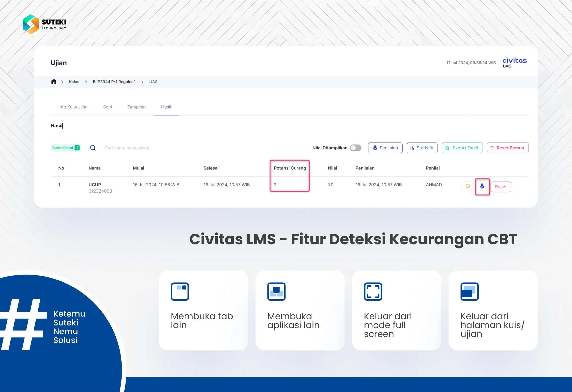Click the Nama column header

coord(95,168)
